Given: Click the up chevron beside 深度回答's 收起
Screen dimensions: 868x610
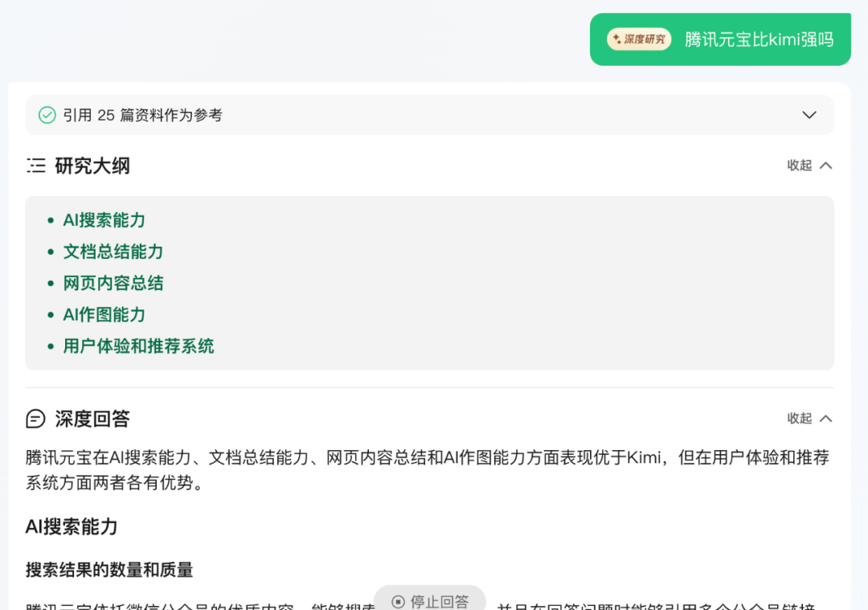Looking at the screenshot, I should (825, 419).
